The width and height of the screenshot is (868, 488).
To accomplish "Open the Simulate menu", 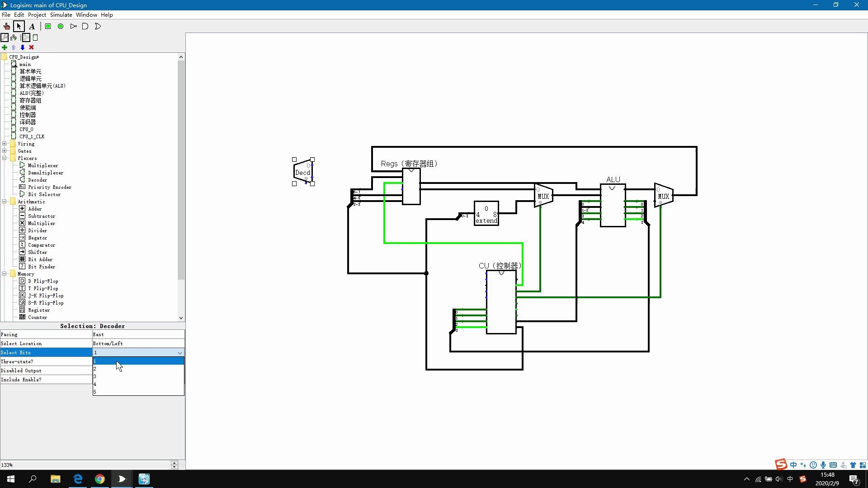I will [61, 14].
